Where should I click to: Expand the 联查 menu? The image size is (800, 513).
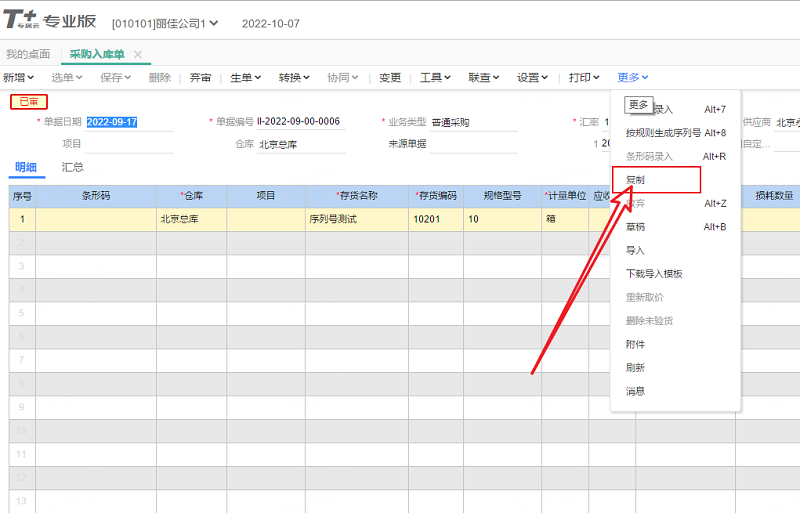pos(484,77)
